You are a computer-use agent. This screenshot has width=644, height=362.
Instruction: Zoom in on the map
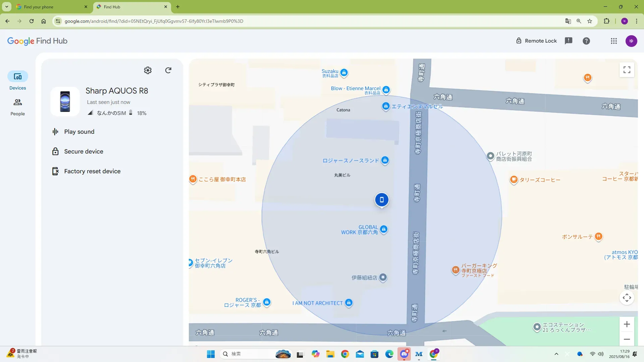coord(627,324)
